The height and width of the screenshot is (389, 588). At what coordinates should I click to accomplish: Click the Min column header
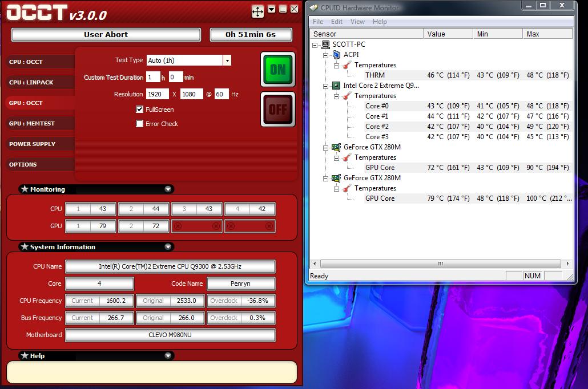(x=498, y=34)
